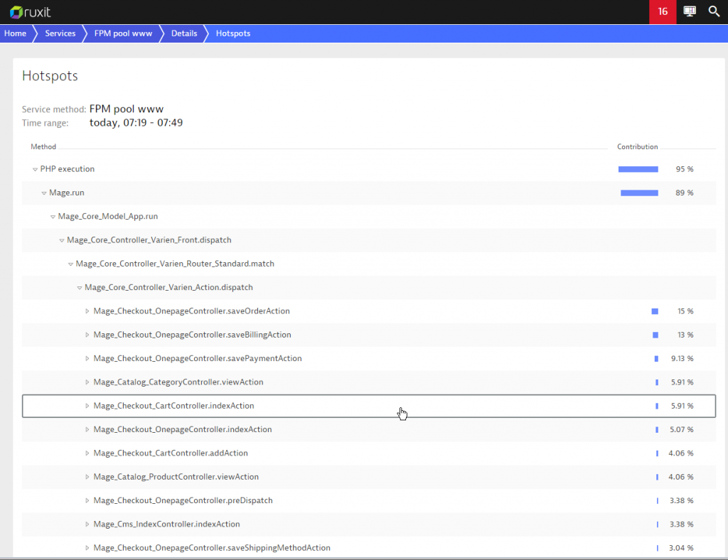Click the 95 % contribution value
Image resolution: width=728 pixels, height=560 pixels.
pos(685,169)
